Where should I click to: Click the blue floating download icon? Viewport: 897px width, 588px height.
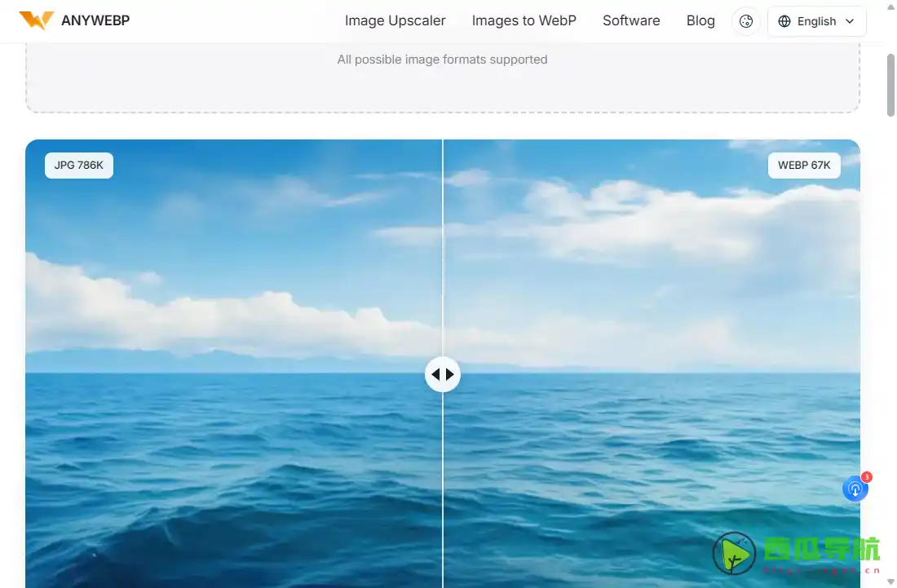pos(855,489)
